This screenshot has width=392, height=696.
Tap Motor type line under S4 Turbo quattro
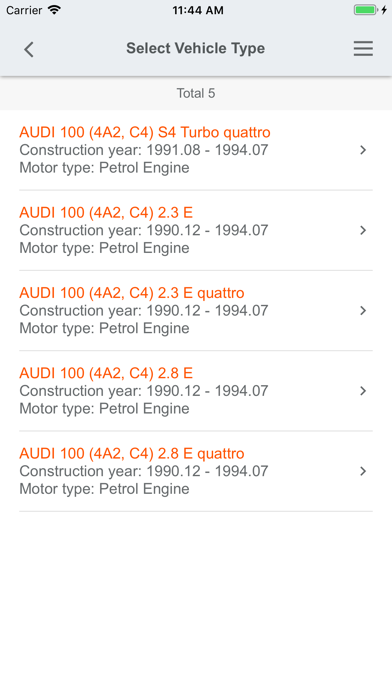pos(104,168)
